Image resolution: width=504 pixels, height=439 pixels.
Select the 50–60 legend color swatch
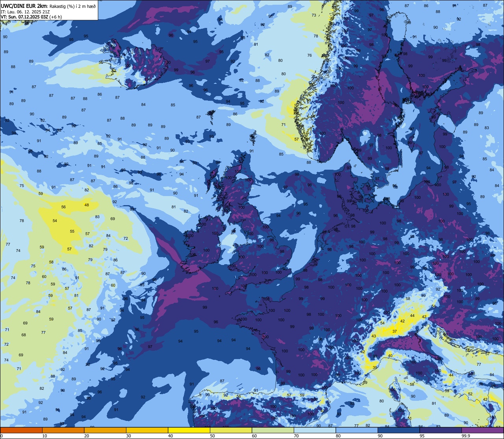point(231,430)
